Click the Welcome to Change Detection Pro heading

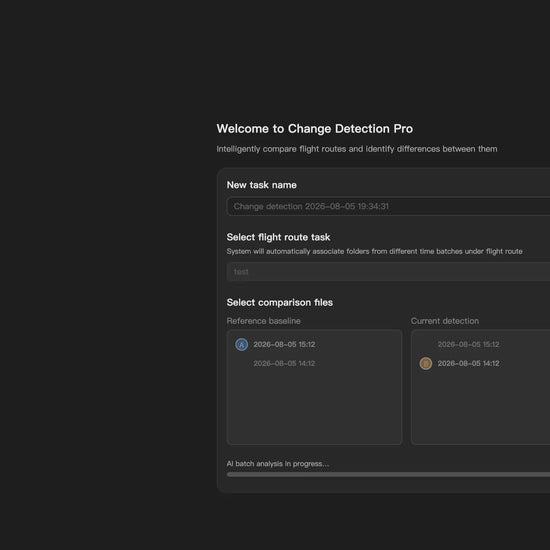[x=315, y=129]
